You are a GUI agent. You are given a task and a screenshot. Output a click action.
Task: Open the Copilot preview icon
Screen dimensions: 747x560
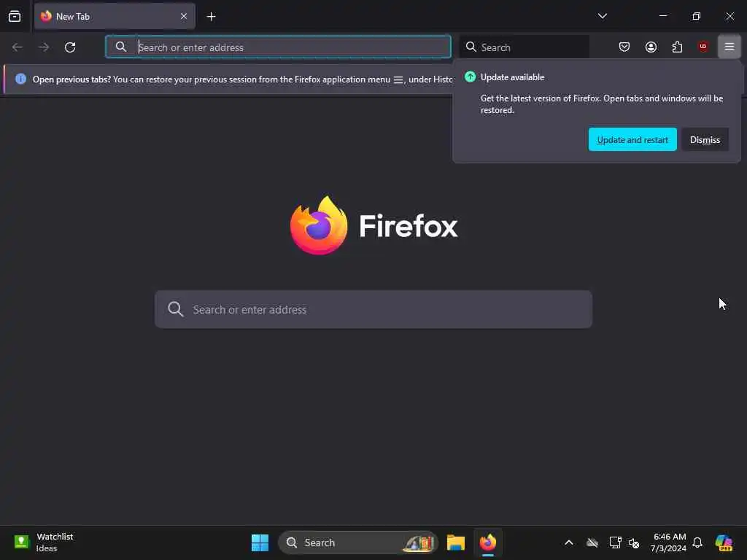724,542
